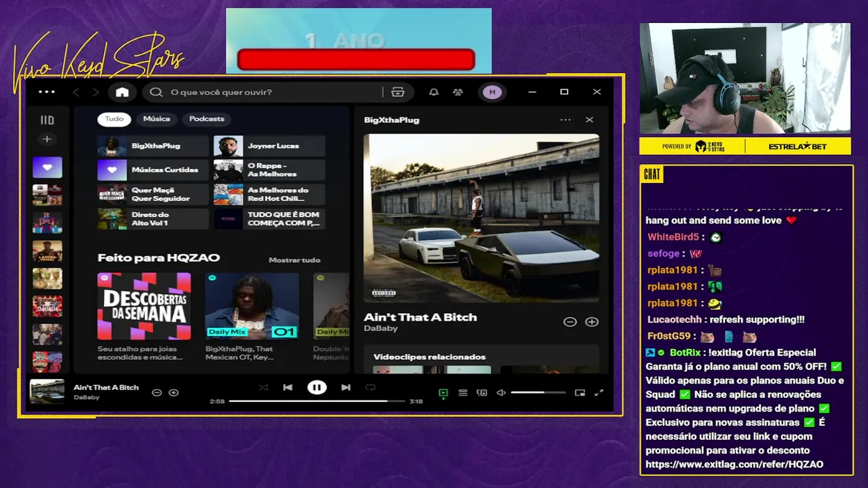Click DaBaby name in bottom player bar
Image resolution: width=868 pixels, height=488 pixels.
[87, 398]
